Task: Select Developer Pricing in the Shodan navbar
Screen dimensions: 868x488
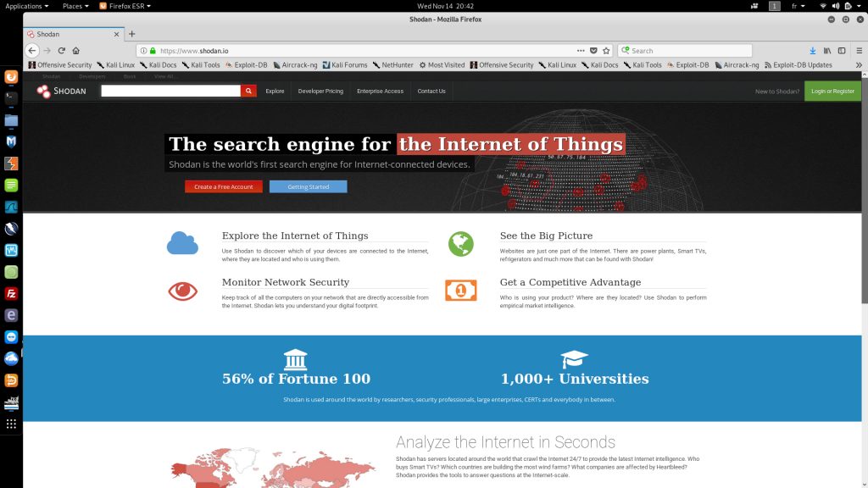Action: click(x=320, y=91)
